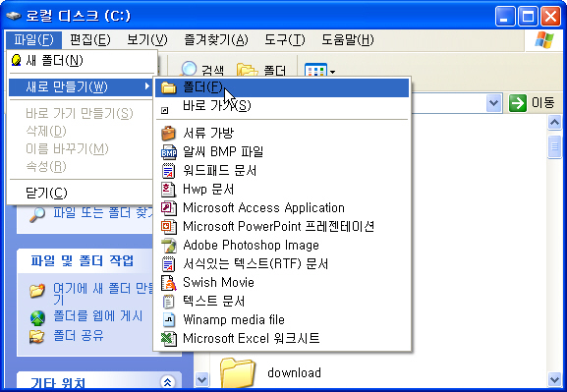Click the briefcase icon for 서류 가방
Viewport: 567px width, 392px height.
(168, 133)
